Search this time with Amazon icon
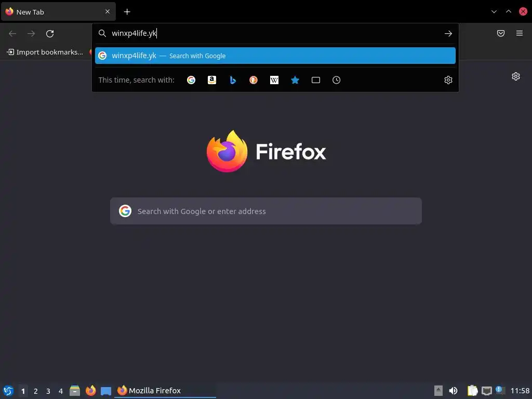This screenshot has width=532, height=399. tap(212, 80)
